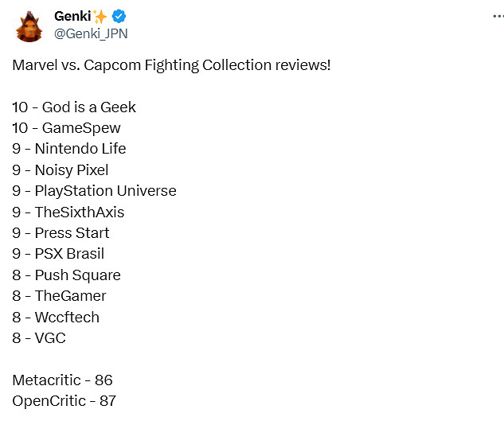
Task: Click the Marvel vs. Capcom reviews headline
Action: tap(171, 64)
